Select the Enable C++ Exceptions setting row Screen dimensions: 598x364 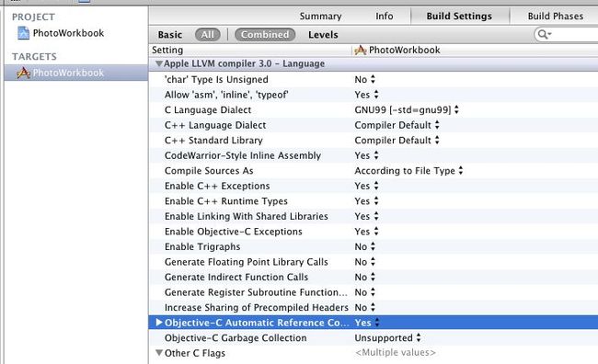coord(374,186)
